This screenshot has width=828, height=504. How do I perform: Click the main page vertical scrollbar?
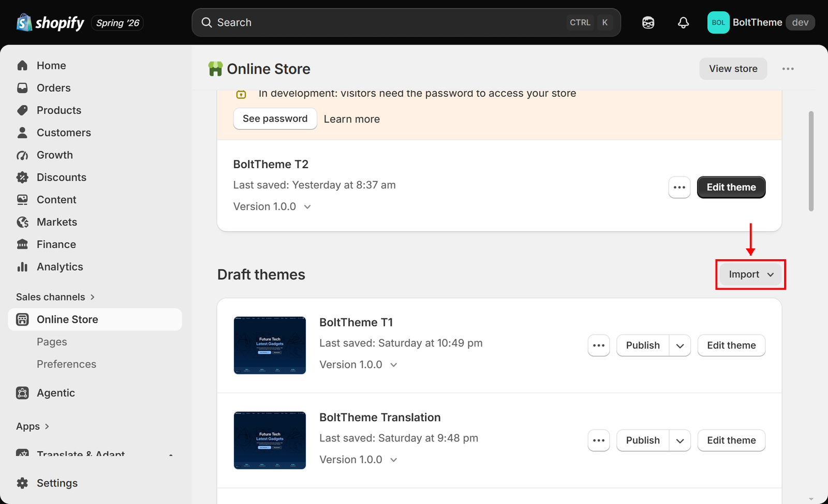(x=811, y=161)
